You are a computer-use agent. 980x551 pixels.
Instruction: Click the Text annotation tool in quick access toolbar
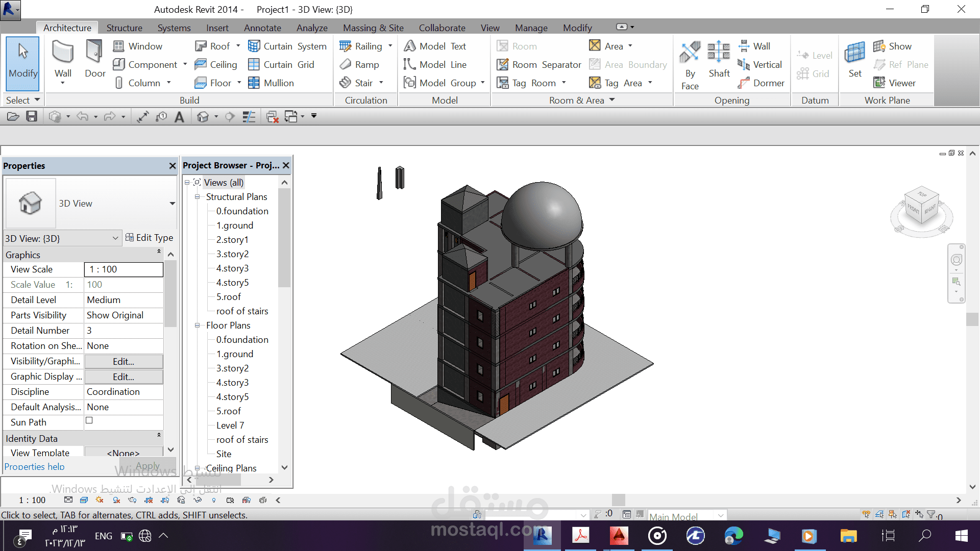click(x=179, y=117)
